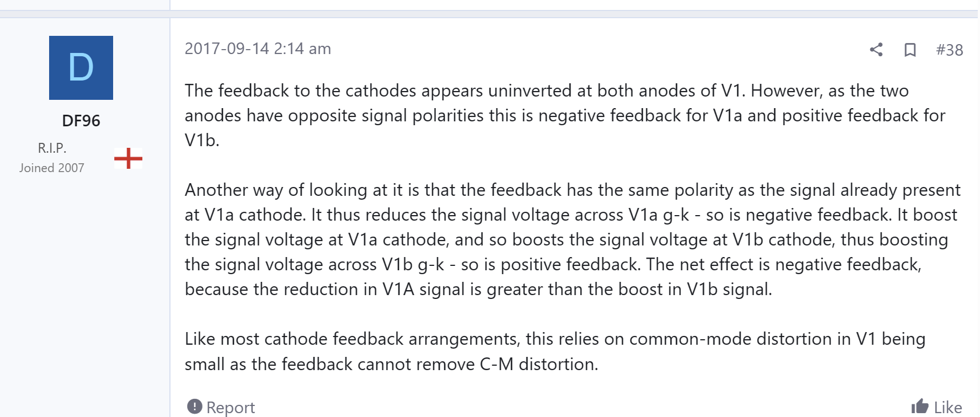Screen dimensions: 980x417
Task: Click the Like text label
Action: pos(948,407)
